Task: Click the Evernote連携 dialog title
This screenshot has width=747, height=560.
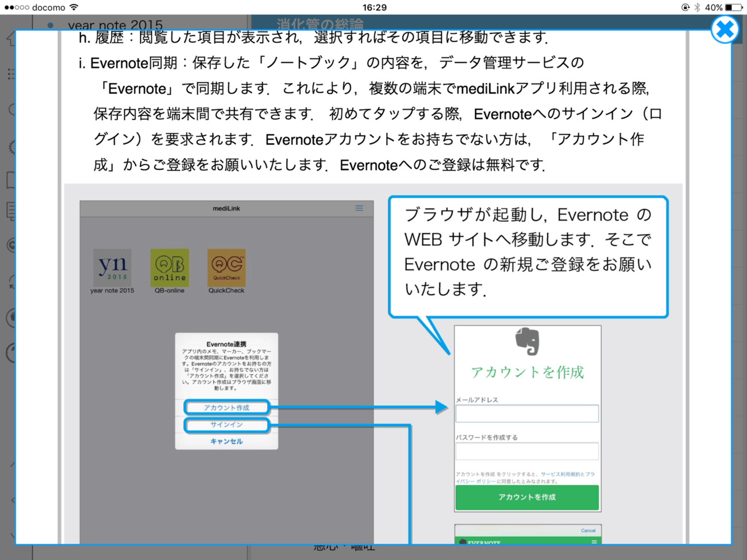Action: pos(226,344)
